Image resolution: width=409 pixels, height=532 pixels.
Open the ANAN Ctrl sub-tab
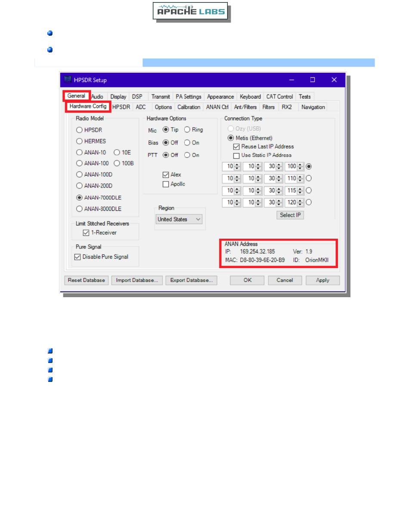pos(217,107)
